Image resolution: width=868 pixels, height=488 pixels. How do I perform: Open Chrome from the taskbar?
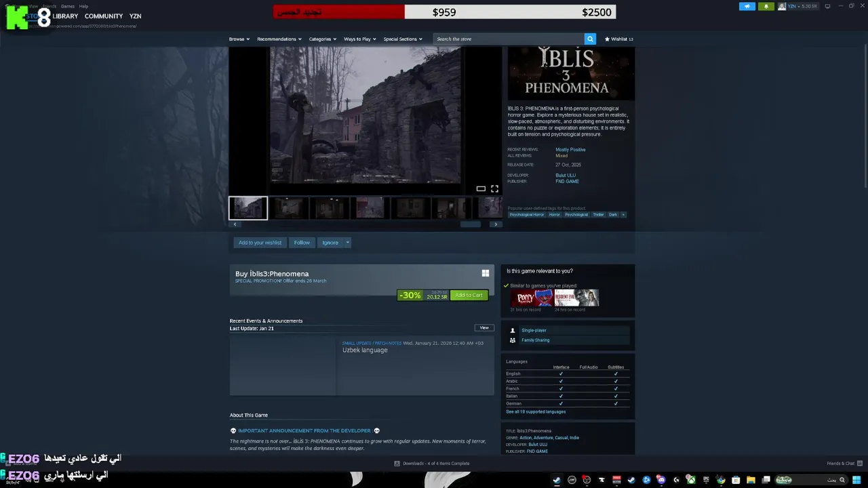(x=721, y=480)
